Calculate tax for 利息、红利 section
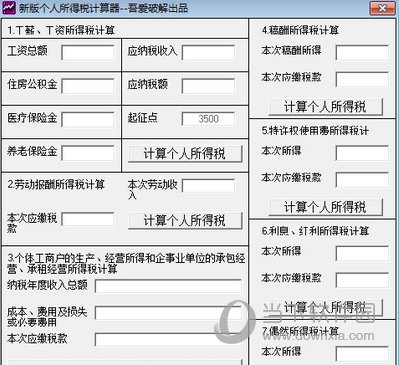 [x=325, y=307]
